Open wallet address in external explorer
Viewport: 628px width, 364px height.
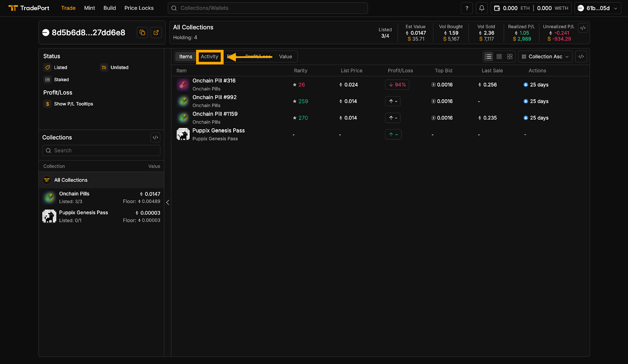156,33
